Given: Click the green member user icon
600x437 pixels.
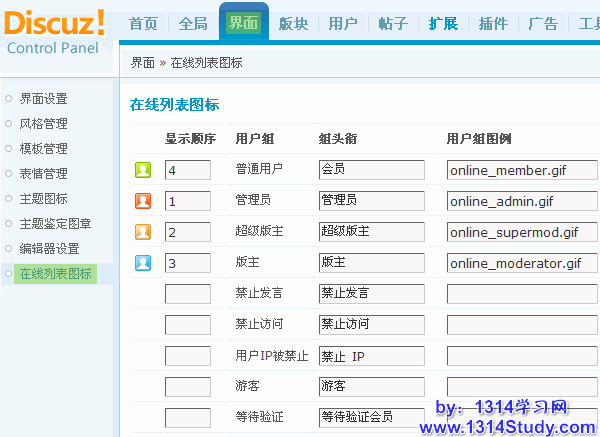Looking at the screenshot, I should tap(143, 170).
